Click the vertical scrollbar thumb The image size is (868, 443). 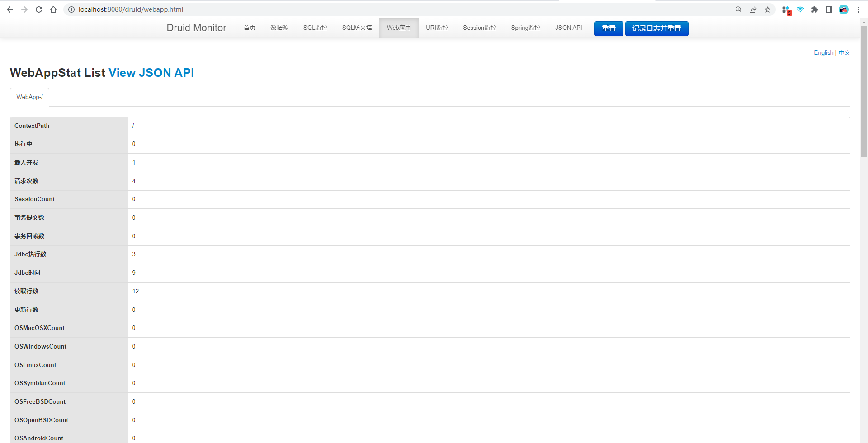(864, 90)
